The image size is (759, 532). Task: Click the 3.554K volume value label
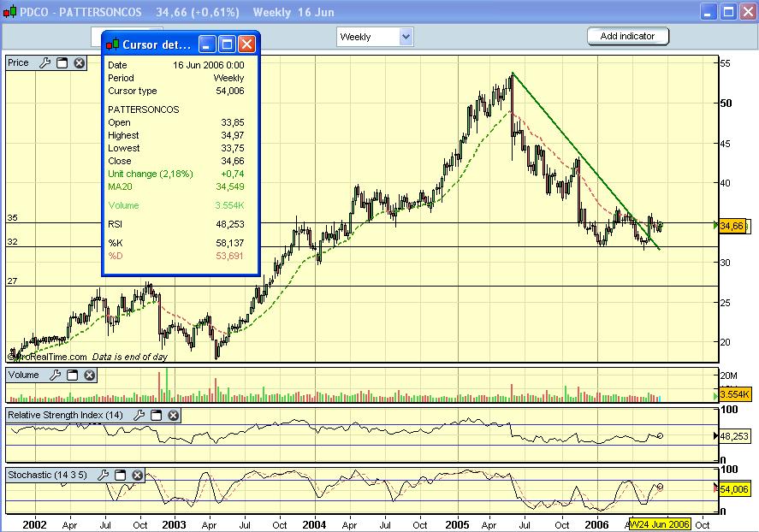point(735,394)
